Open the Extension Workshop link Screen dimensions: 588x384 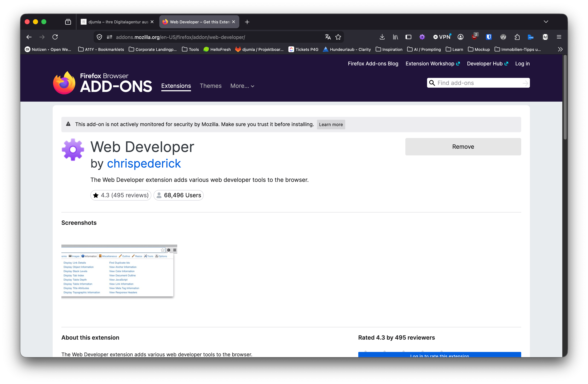433,64
